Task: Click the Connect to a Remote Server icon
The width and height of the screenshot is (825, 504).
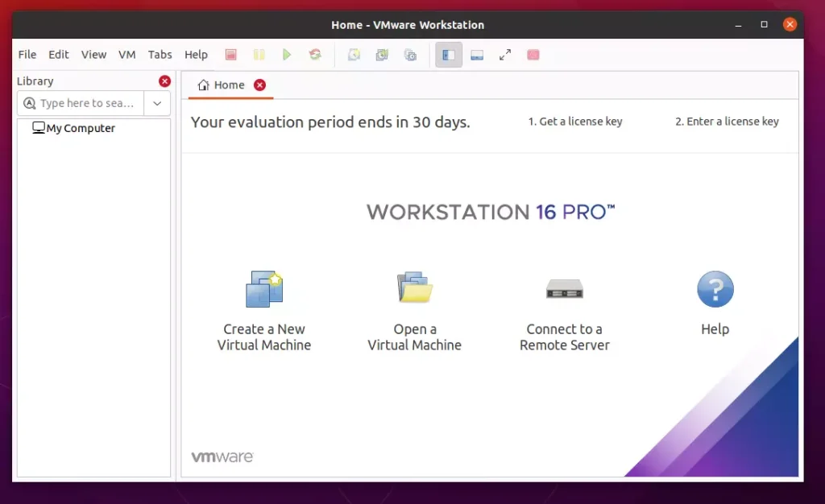Action: [565, 288]
